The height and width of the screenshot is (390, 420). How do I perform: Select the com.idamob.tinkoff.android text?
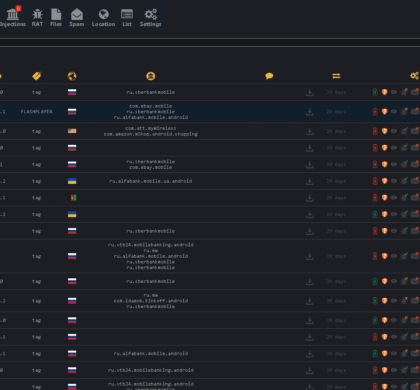(x=151, y=301)
